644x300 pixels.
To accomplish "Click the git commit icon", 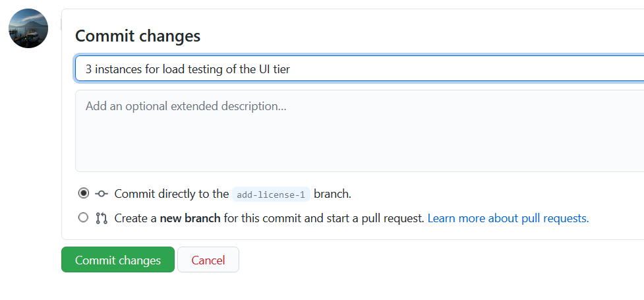I will click(x=102, y=194).
